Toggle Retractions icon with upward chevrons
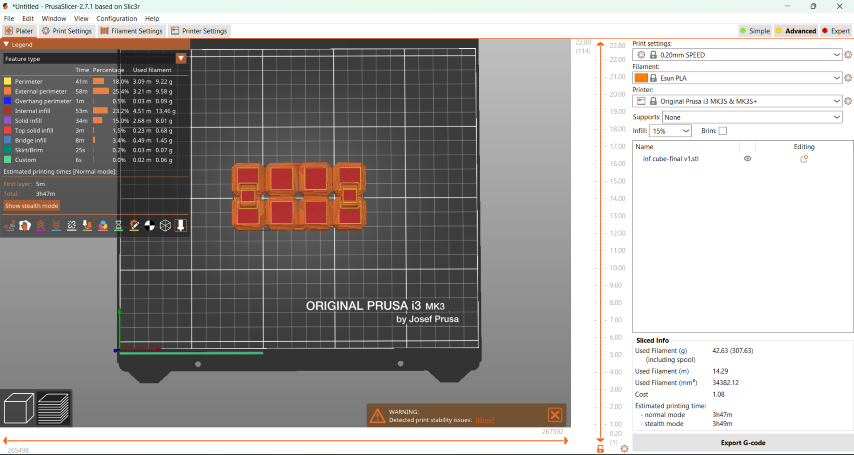Image resolution: width=854 pixels, height=455 pixels. click(x=40, y=225)
